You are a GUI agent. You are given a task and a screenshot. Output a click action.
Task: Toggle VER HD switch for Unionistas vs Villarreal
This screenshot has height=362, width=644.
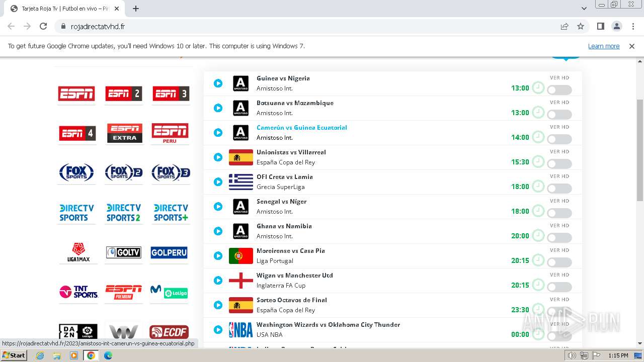tap(559, 164)
